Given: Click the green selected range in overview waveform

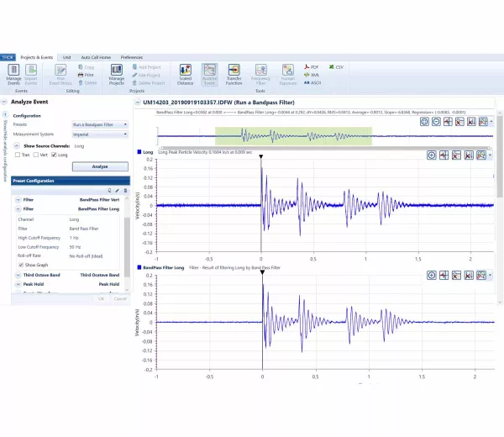Looking at the screenshot, I should click(x=293, y=136).
